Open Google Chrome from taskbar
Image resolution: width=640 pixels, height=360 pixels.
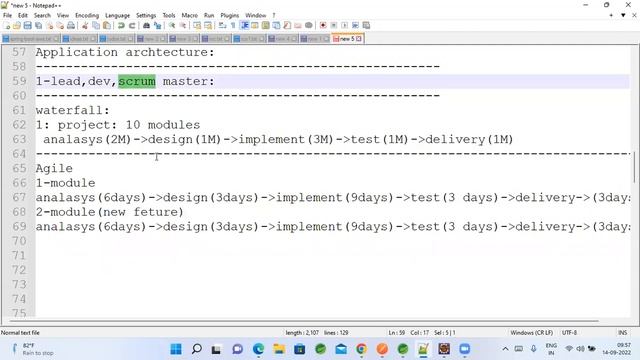pos(361,349)
